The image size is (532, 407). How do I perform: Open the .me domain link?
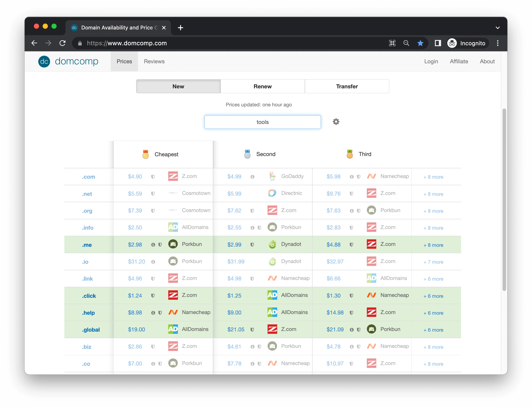pyautogui.click(x=87, y=245)
